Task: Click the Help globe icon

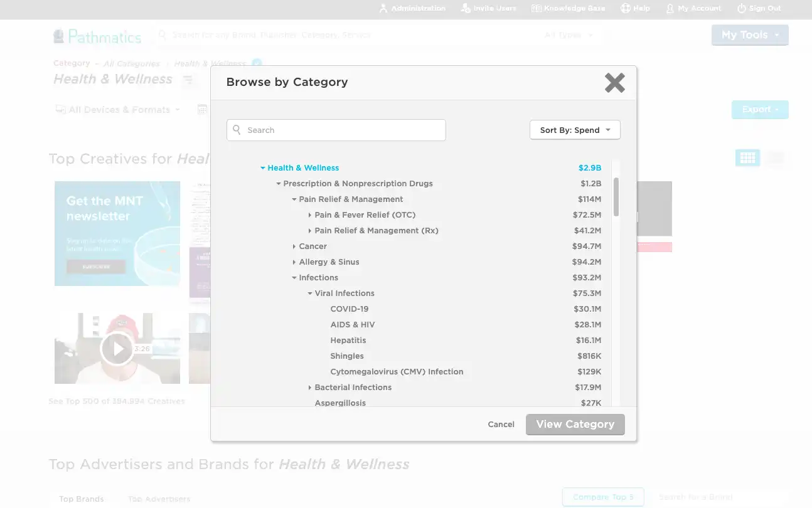Action: 626,8
